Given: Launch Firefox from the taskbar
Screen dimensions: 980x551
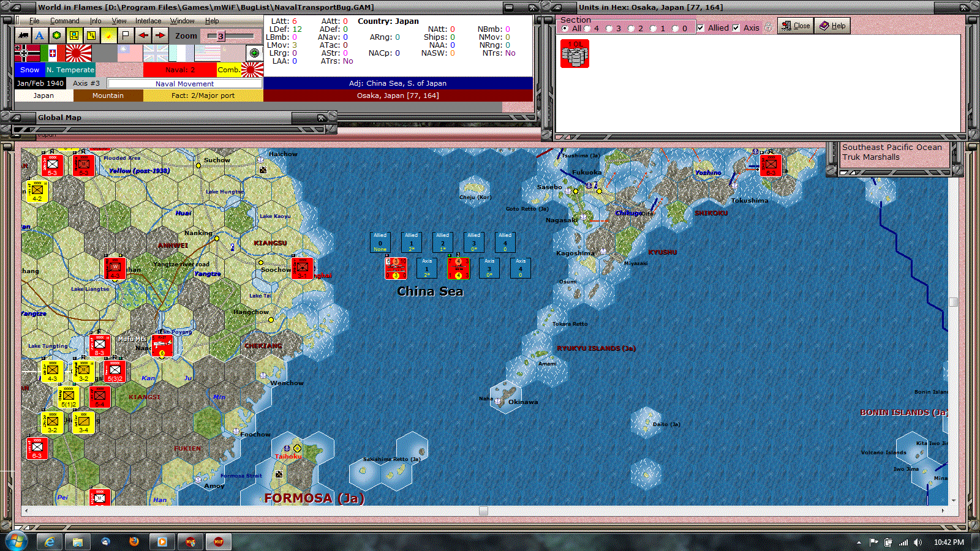Looking at the screenshot, I should pos(134,541).
